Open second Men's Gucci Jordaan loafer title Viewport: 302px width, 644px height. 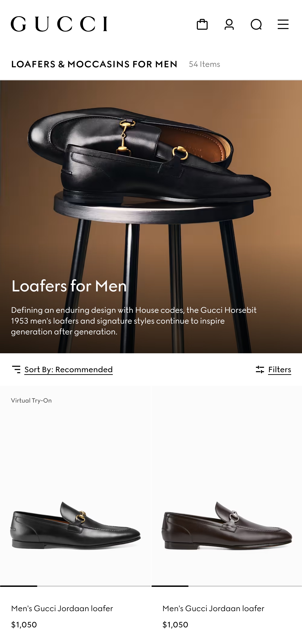(213, 608)
